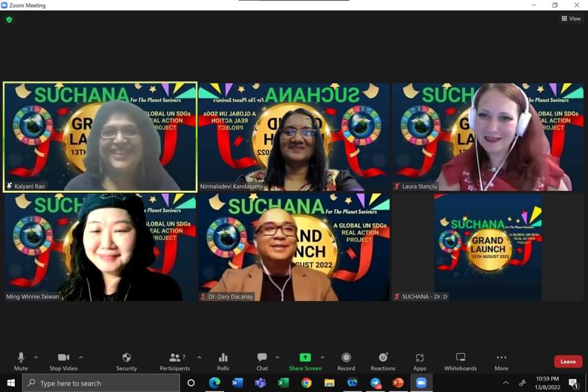Open Telegram from taskbar
Image resolution: width=588 pixels, height=392 pixels.
(375, 383)
